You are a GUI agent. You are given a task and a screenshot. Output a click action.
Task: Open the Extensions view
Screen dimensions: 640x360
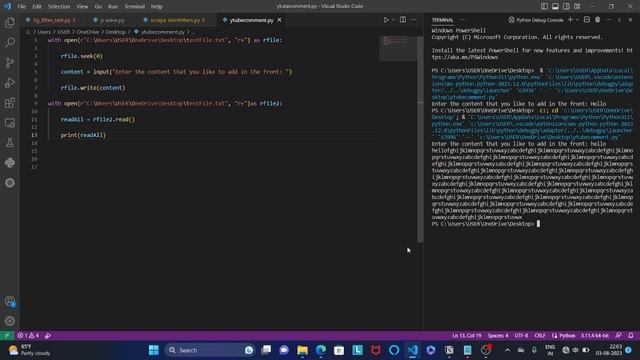(10, 102)
